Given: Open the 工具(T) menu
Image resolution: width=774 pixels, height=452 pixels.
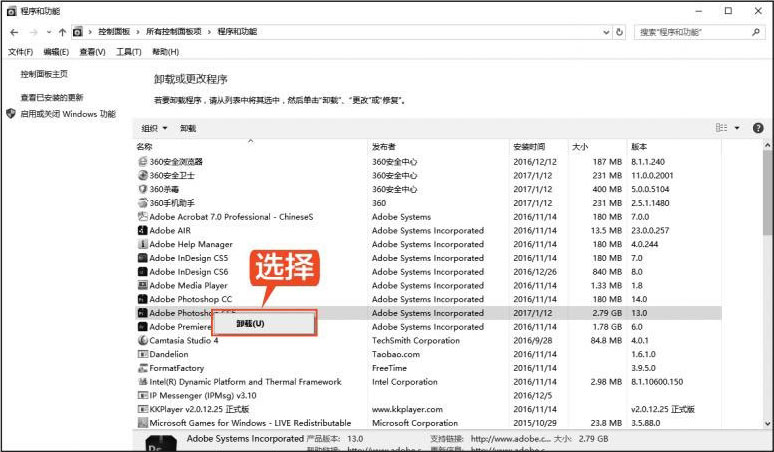Looking at the screenshot, I should point(128,52).
